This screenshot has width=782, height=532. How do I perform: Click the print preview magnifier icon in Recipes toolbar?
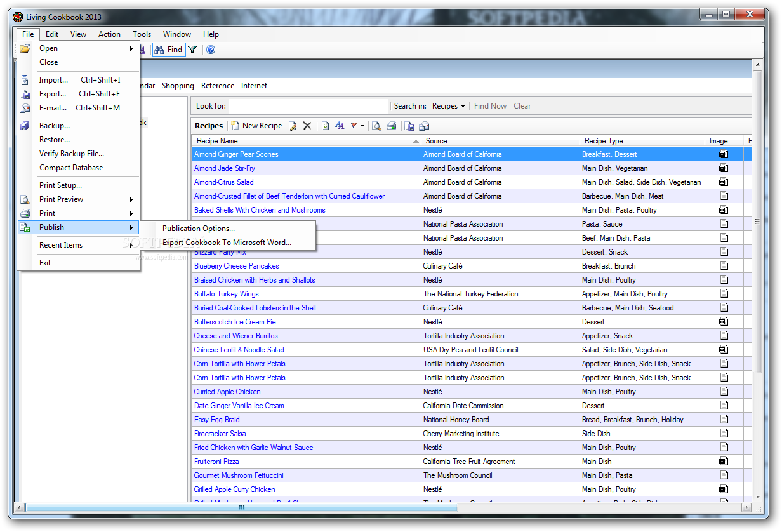376,126
